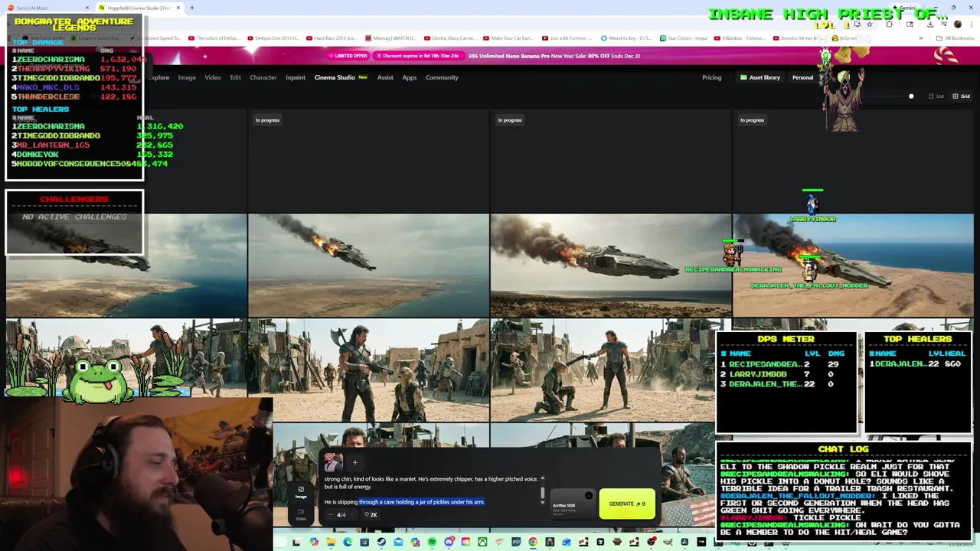Click the New Year Sale promo banner
Screen dimensions: 980x551
click(x=490, y=56)
